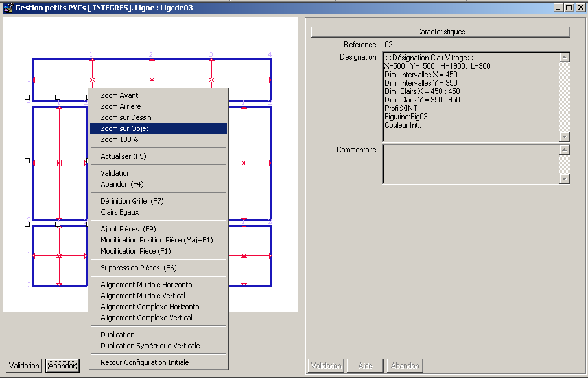Select Ajout Pièces (F9) menu entry

pyautogui.click(x=128, y=229)
